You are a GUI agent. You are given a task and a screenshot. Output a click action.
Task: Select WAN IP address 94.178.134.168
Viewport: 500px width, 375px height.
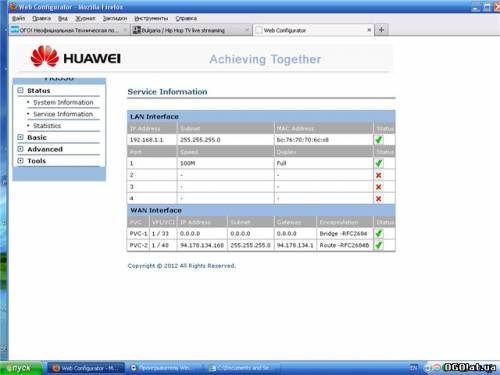point(202,245)
